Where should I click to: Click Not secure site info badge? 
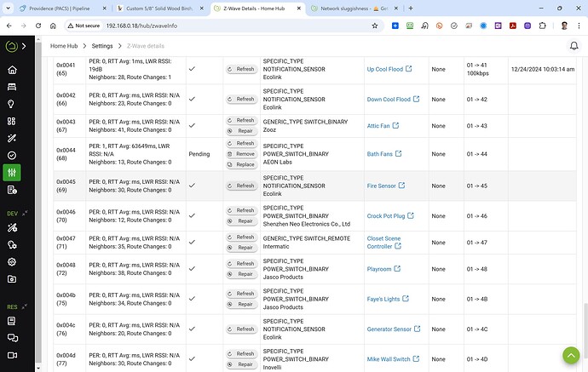coord(84,26)
